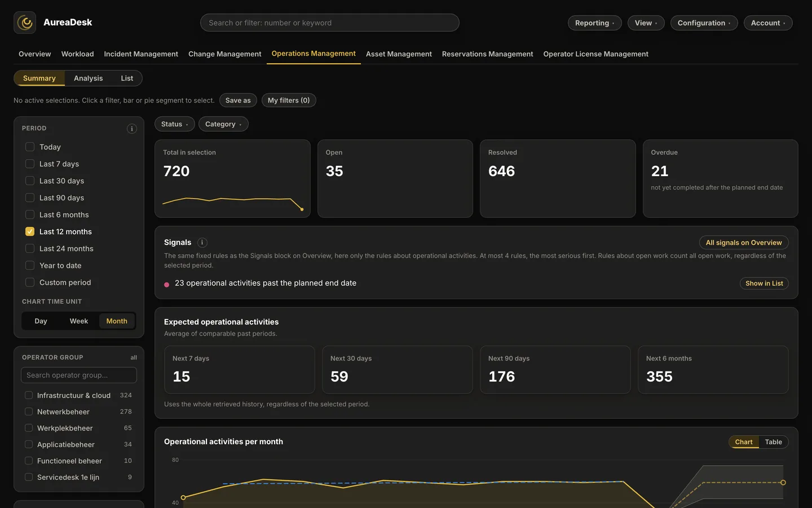
Task: Select the Last 30 days checkbox
Action: [30, 181]
